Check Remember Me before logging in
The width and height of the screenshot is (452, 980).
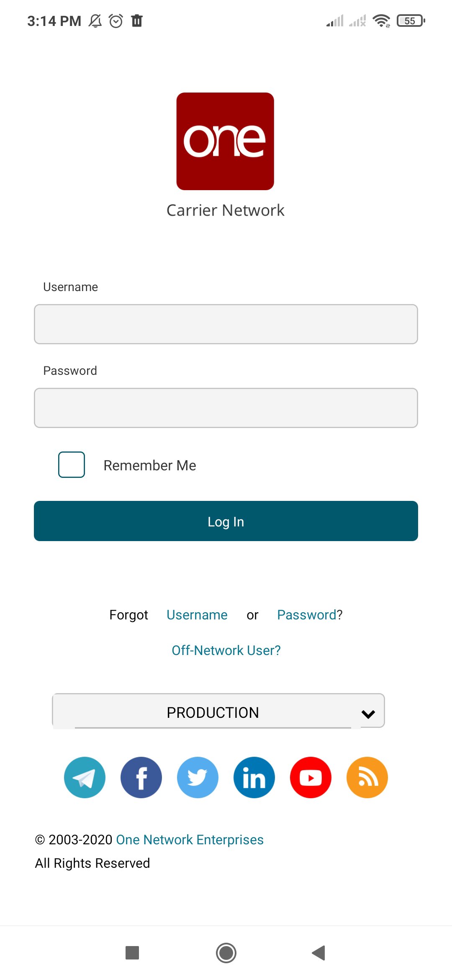71,464
